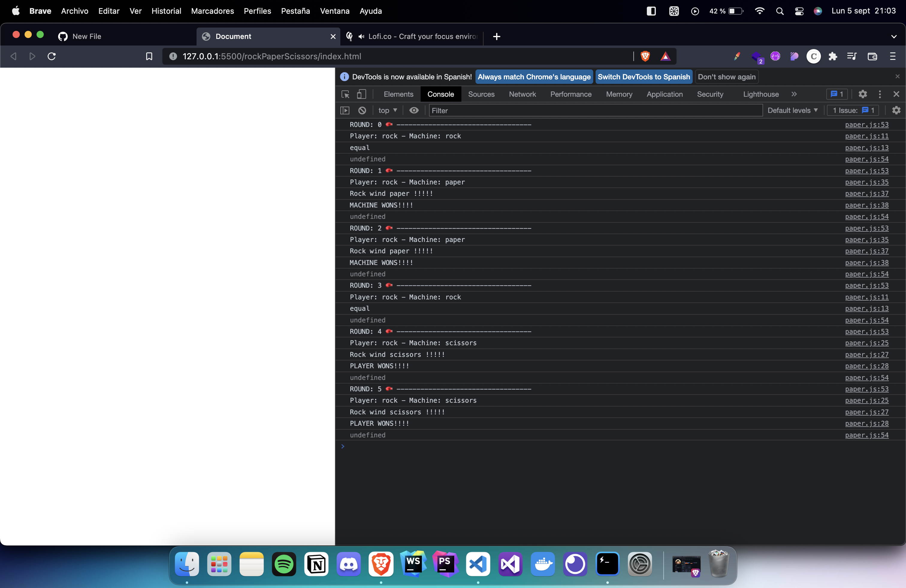Open the top JavaScript context dropdown
The image size is (906, 588).
coord(387,110)
